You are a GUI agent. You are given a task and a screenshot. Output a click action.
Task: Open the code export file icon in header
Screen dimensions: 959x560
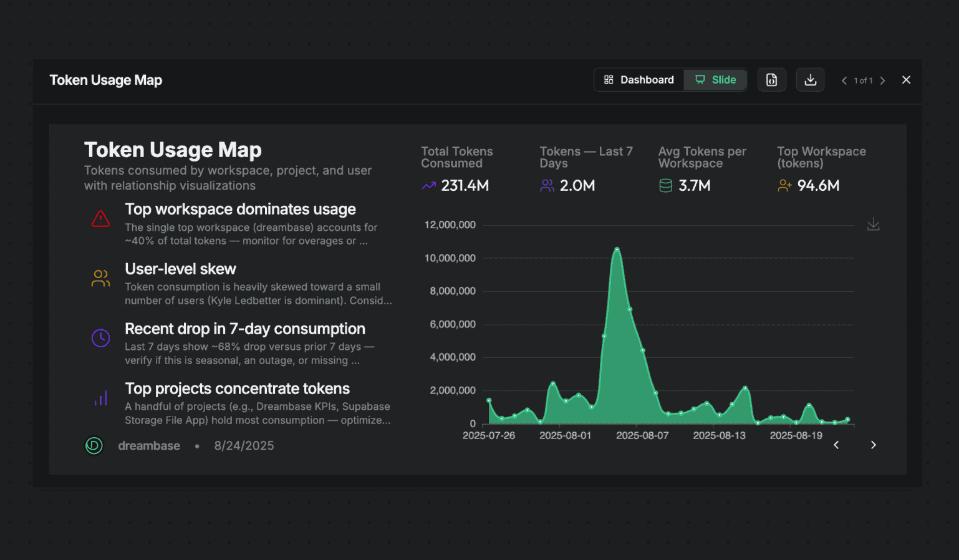[x=772, y=79]
